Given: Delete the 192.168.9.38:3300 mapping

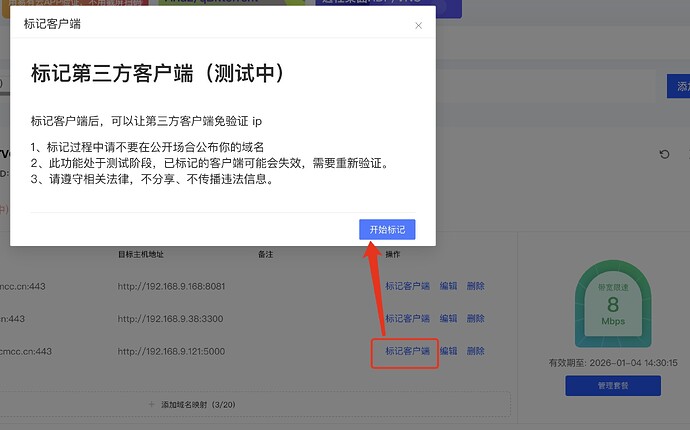Looking at the screenshot, I should point(475,318).
